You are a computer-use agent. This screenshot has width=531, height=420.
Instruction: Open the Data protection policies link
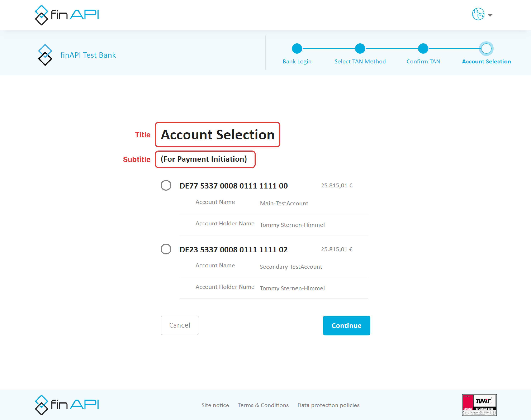point(328,405)
